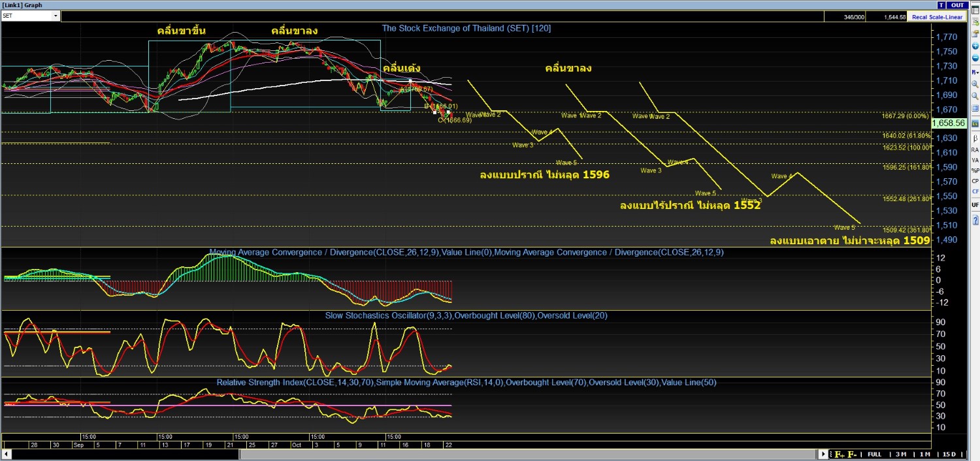Click the horizontal scrollbar left arrow
This screenshot has height=461, width=980.
7,454
